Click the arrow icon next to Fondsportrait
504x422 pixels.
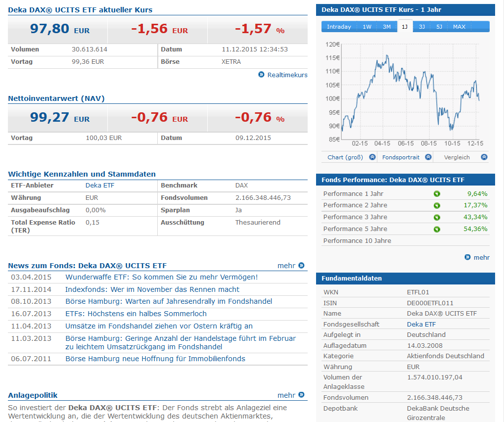pos(428,157)
